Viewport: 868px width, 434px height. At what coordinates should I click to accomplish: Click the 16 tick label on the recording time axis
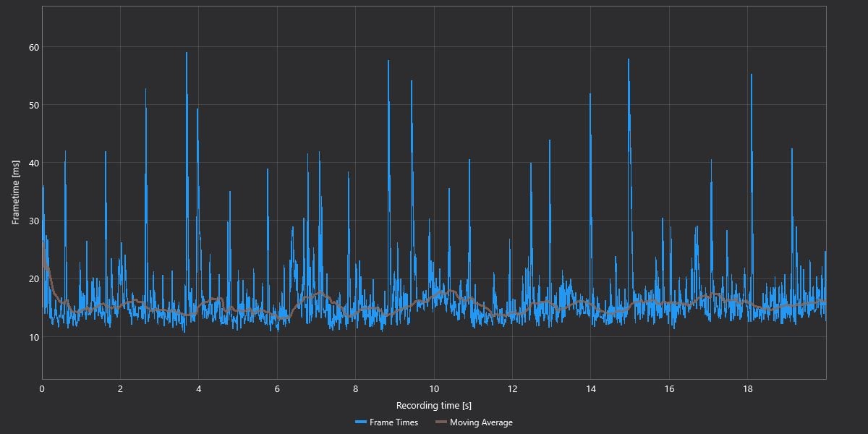tap(669, 388)
